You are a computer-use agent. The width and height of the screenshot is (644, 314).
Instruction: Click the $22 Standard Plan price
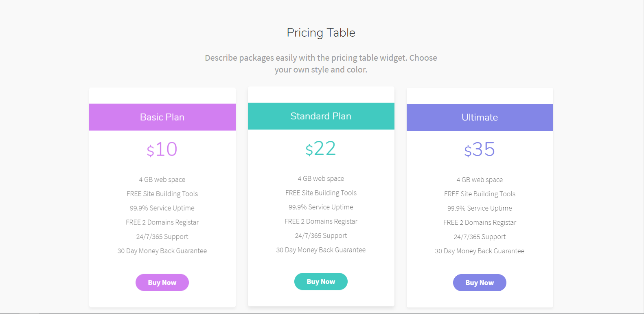click(321, 149)
